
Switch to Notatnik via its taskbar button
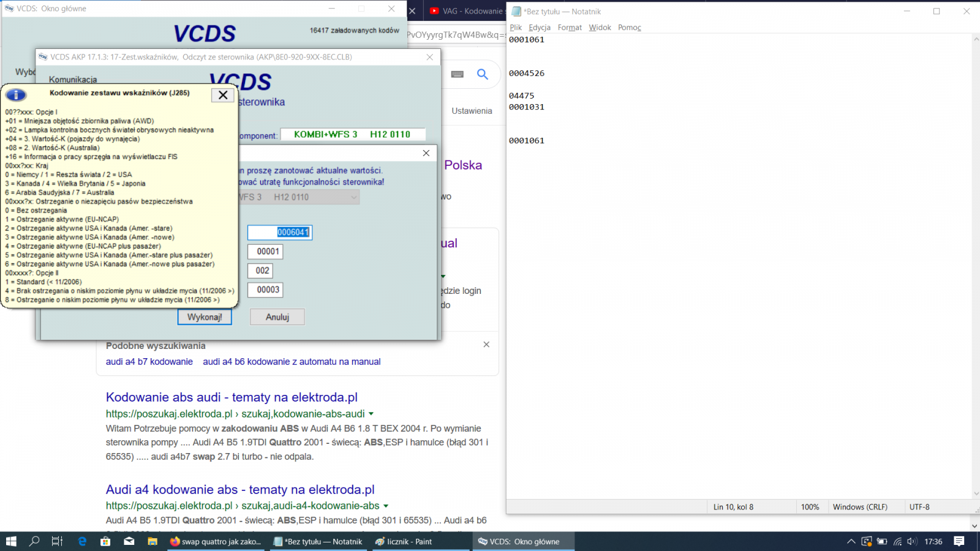tap(318, 541)
